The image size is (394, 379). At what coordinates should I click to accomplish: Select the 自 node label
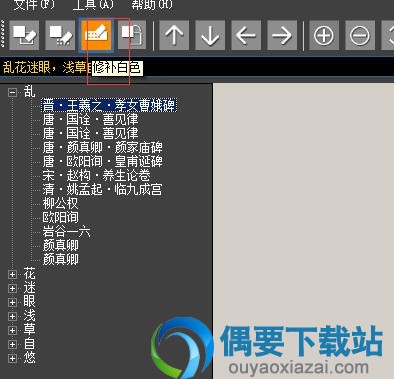29,344
